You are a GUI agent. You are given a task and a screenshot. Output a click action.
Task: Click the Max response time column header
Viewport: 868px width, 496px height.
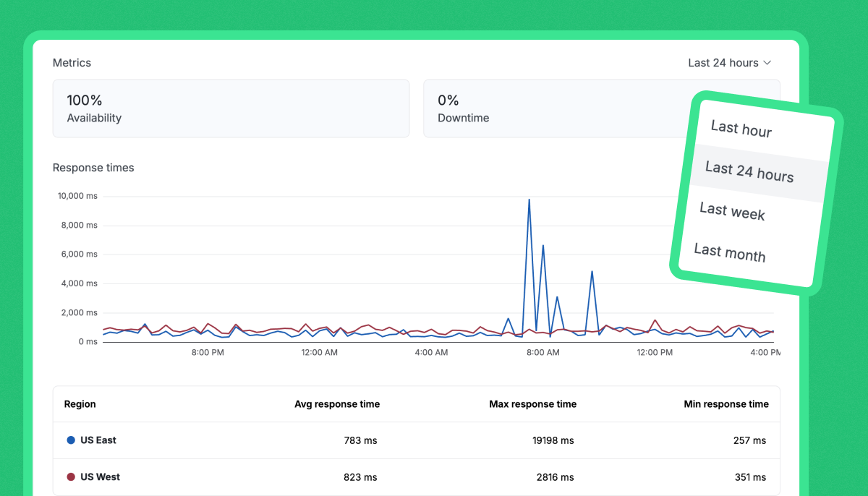point(532,404)
